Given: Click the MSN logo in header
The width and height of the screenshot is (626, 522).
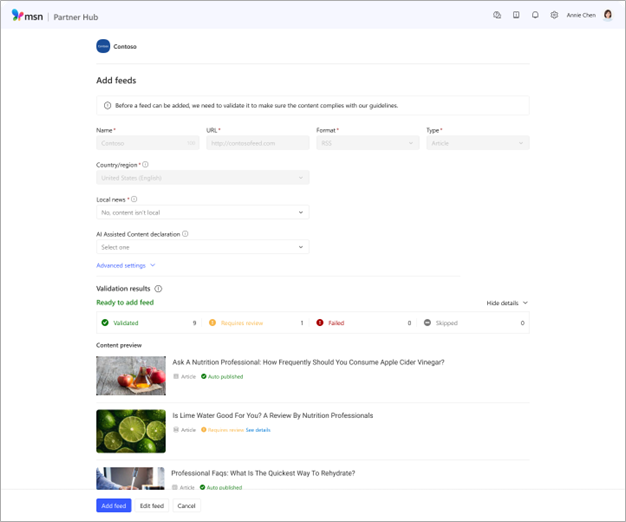Looking at the screenshot, I should 28,15.
